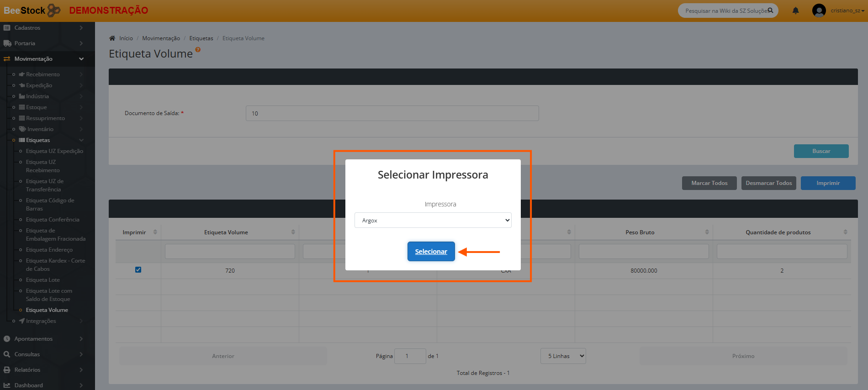Viewport: 868px width, 390px height.
Task: Toggle sort on Etiqueta Volume column
Action: (x=293, y=232)
